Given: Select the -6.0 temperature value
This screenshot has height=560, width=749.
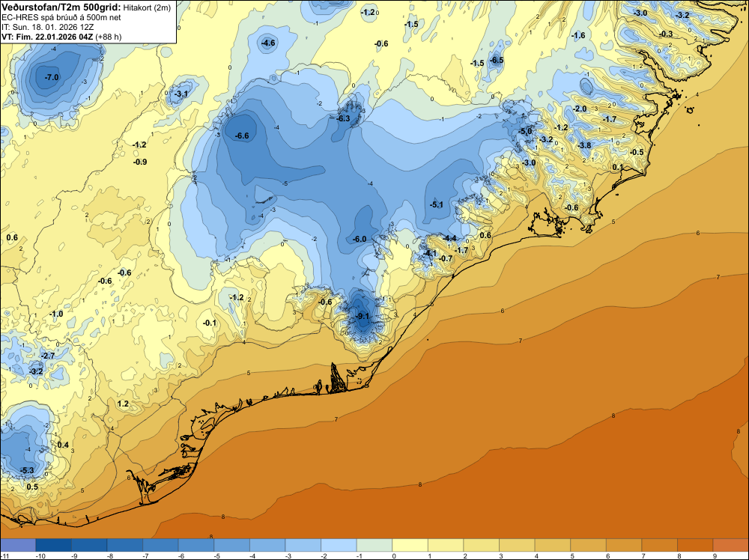Looking at the screenshot, I should pyautogui.click(x=360, y=239).
